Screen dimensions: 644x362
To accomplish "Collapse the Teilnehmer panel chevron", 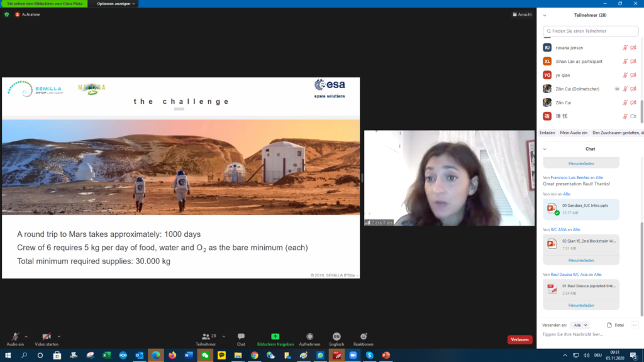I will (x=545, y=15).
